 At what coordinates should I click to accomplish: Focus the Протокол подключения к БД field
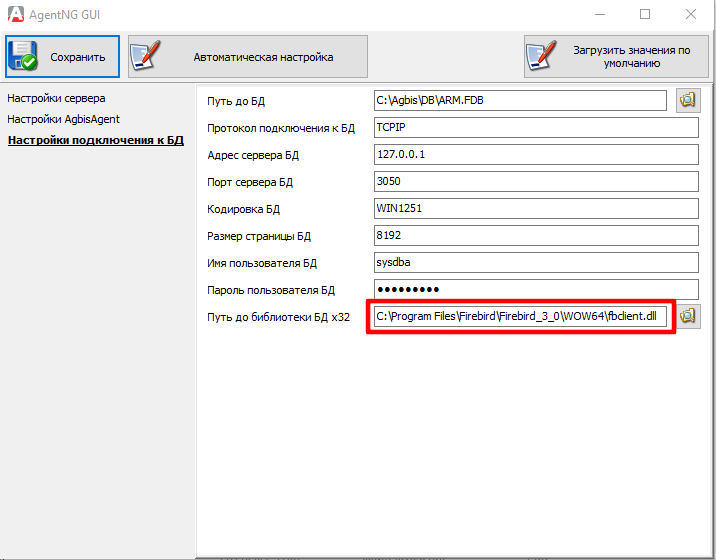pyautogui.click(x=534, y=127)
